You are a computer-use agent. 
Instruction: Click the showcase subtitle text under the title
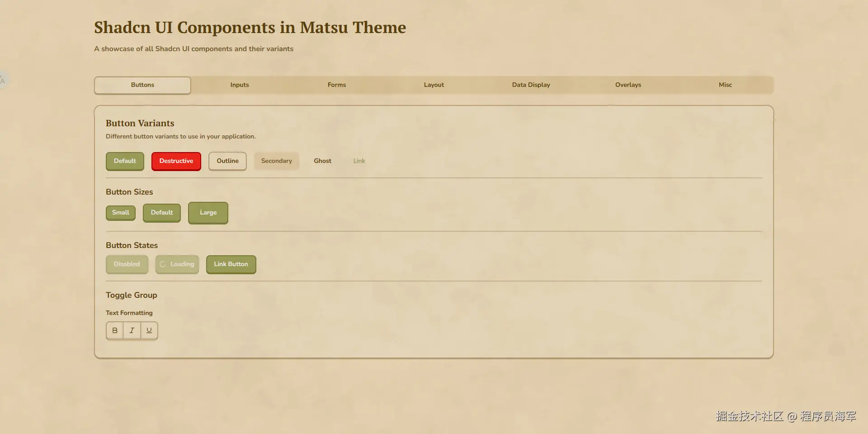click(194, 49)
